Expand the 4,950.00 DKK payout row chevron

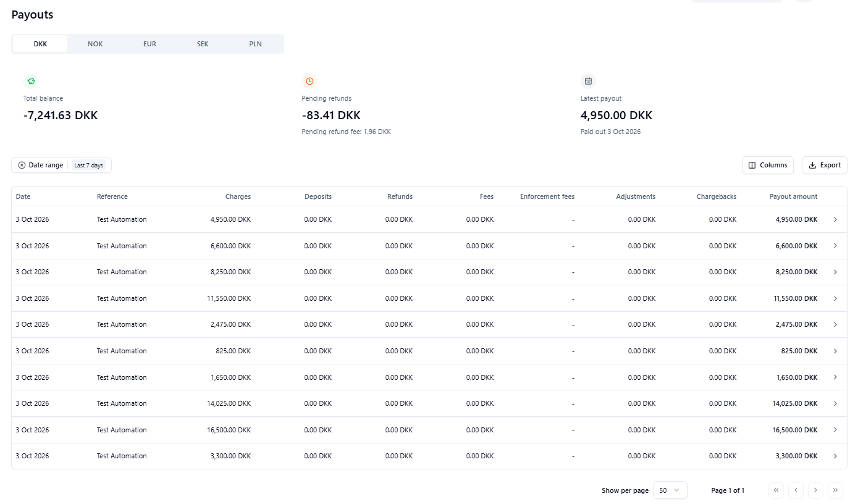(x=835, y=219)
